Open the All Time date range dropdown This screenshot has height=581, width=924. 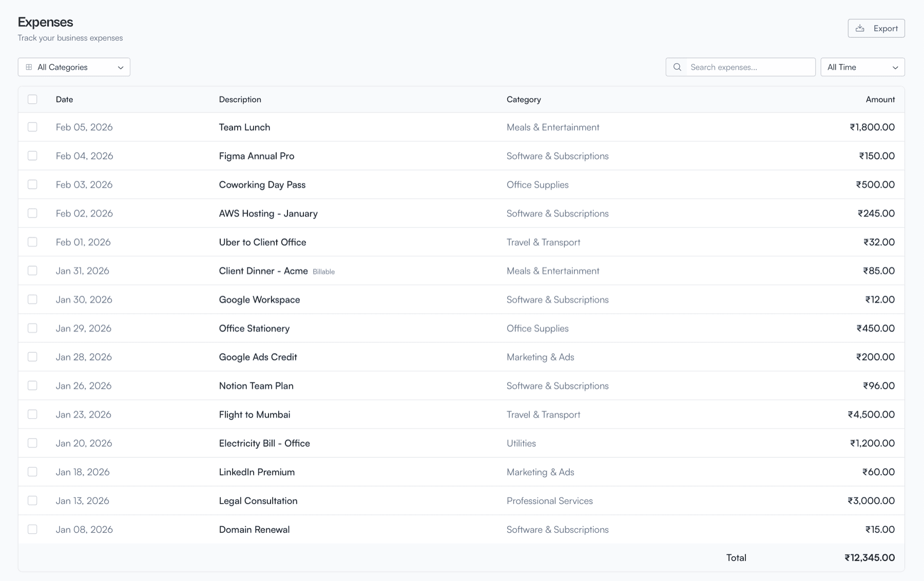tap(862, 67)
